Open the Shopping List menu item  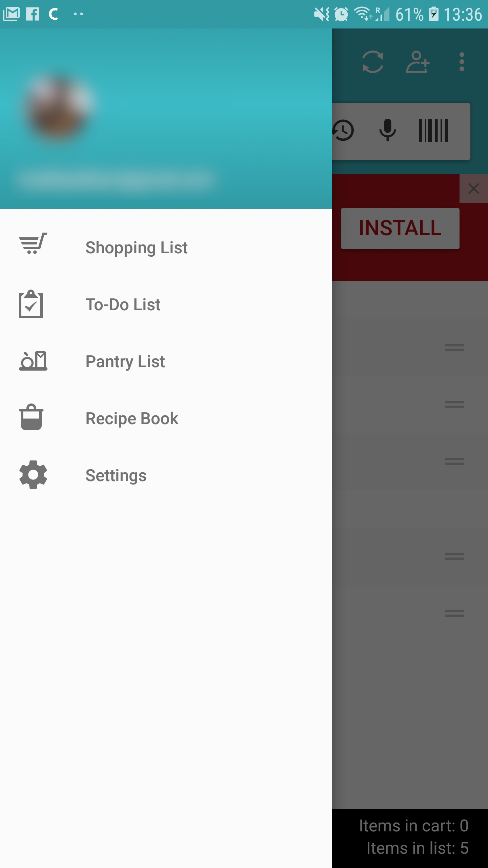(166, 247)
